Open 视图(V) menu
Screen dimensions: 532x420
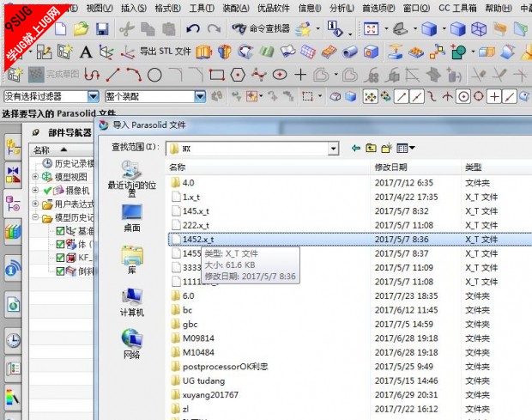[x=99, y=8]
